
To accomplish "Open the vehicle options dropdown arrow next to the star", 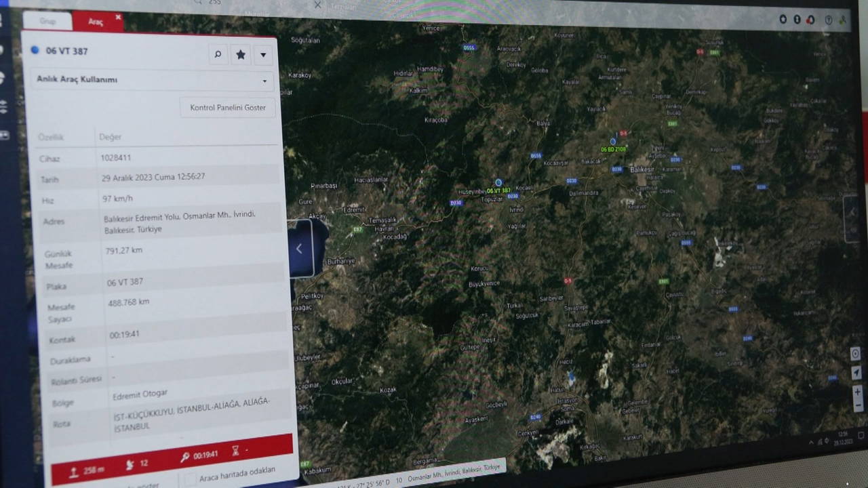I will pos(263,55).
